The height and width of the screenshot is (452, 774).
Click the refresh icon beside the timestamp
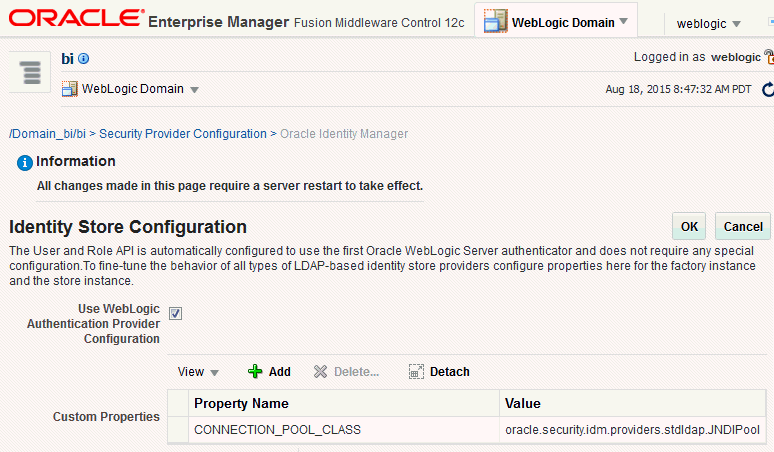(768, 89)
